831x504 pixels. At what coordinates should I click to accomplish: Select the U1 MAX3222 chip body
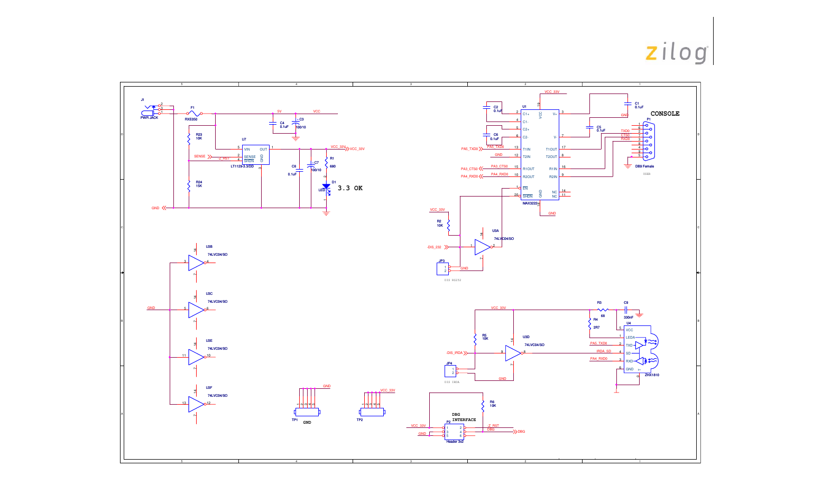point(540,155)
